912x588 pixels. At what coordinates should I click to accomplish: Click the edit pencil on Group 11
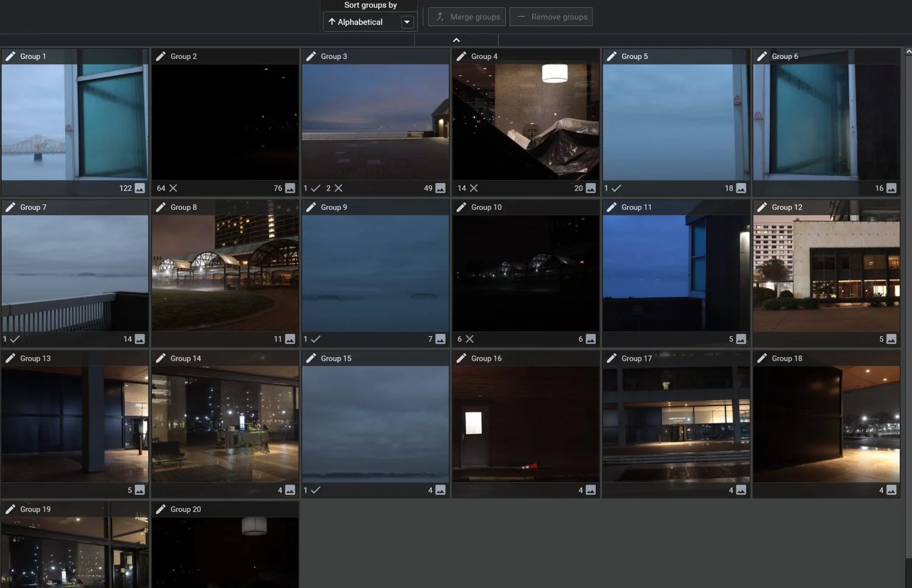(x=610, y=207)
